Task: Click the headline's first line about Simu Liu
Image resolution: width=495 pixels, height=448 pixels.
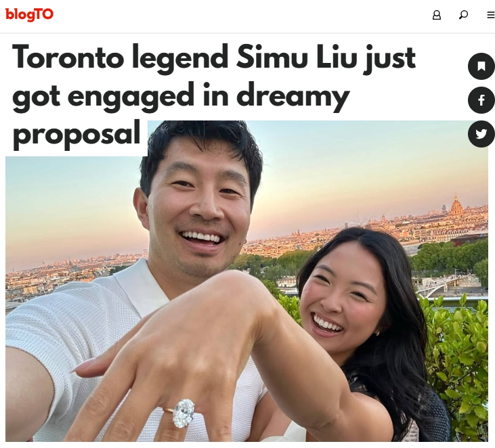Action: (x=214, y=58)
